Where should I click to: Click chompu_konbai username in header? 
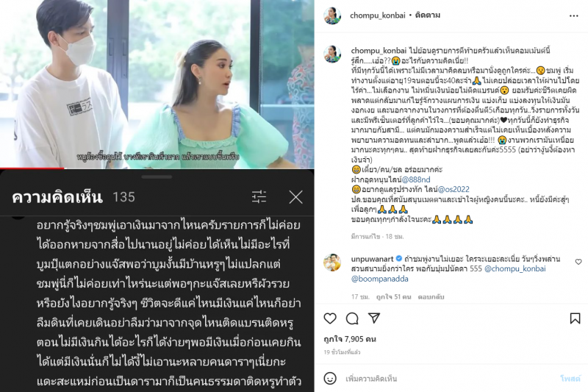[x=377, y=15]
